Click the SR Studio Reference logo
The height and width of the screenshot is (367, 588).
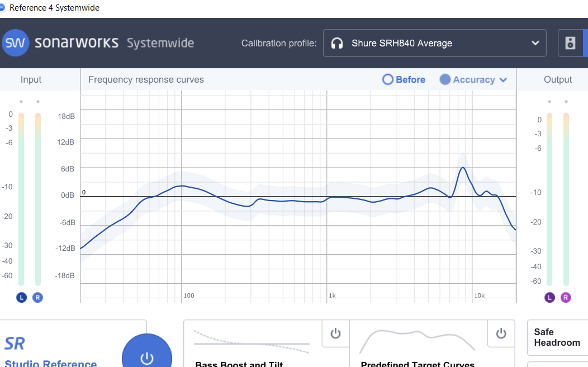click(15, 344)
